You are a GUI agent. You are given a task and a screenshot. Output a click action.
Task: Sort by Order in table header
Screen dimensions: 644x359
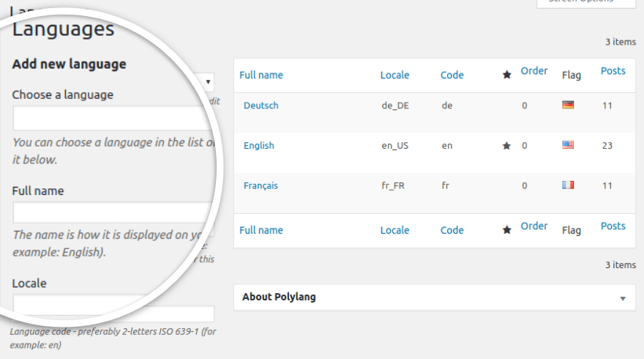[534, 71]
